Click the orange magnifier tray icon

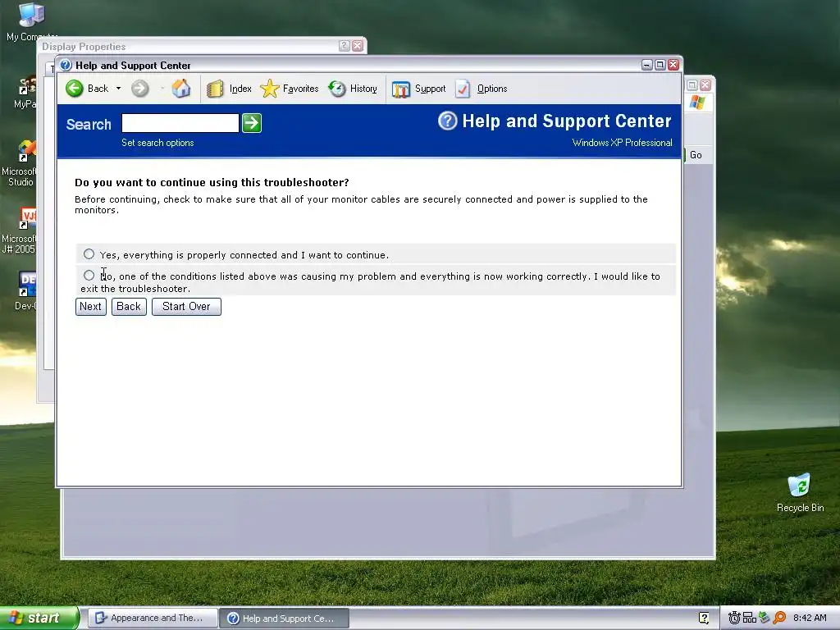pyautogui.click(x=779, y=619)
